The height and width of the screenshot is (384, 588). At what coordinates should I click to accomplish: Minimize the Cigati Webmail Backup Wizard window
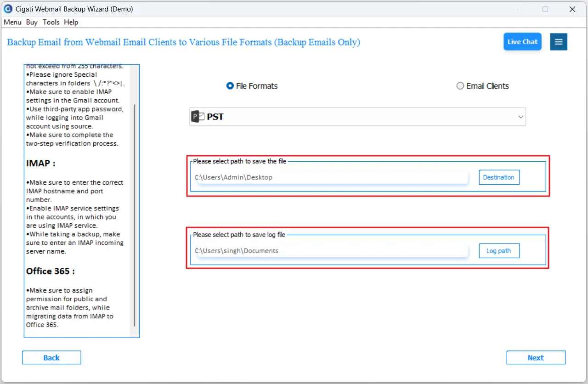pyautogui.click(x=518, y=9)
